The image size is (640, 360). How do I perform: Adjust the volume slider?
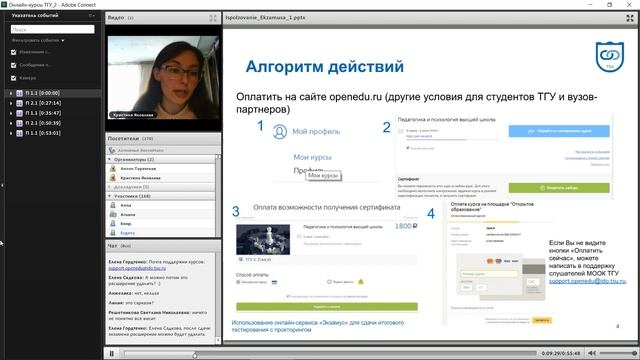tap(618, 353)
